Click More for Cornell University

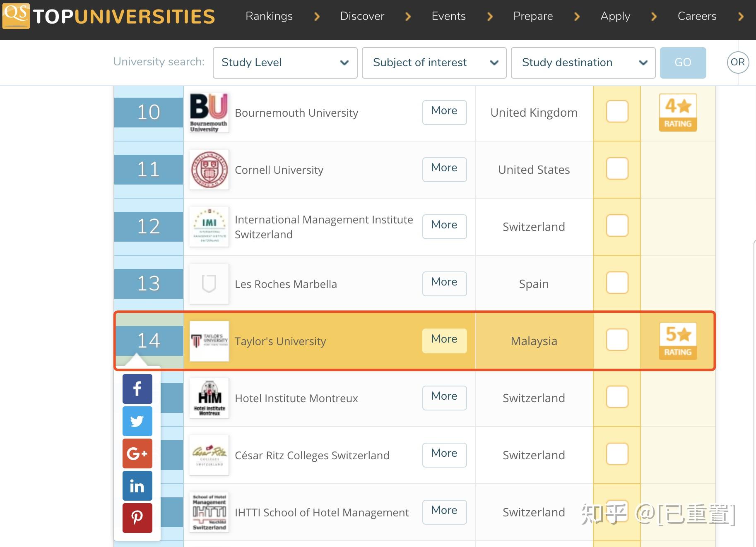click(x=445, y=169)
